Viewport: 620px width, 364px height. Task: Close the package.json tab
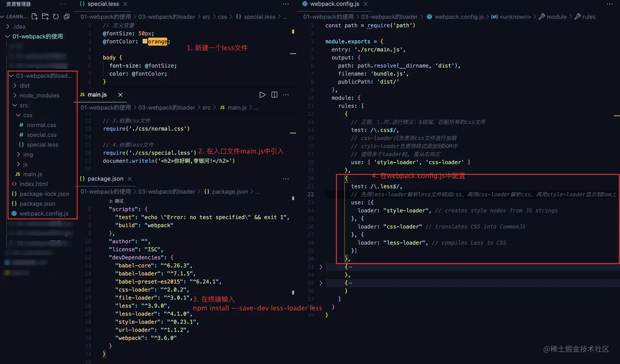pyautogui.click(x=130, y=179)
